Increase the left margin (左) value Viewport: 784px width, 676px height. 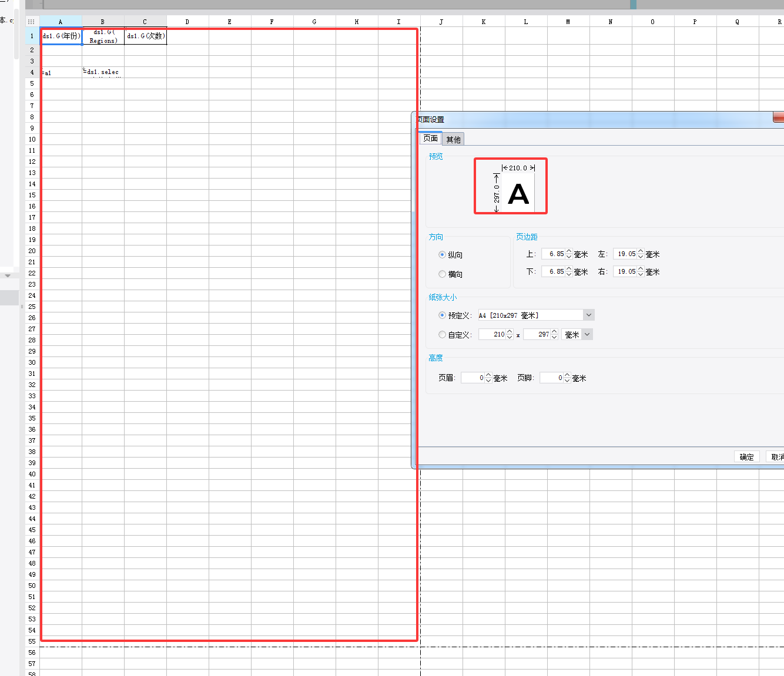(x=641, y=251)
